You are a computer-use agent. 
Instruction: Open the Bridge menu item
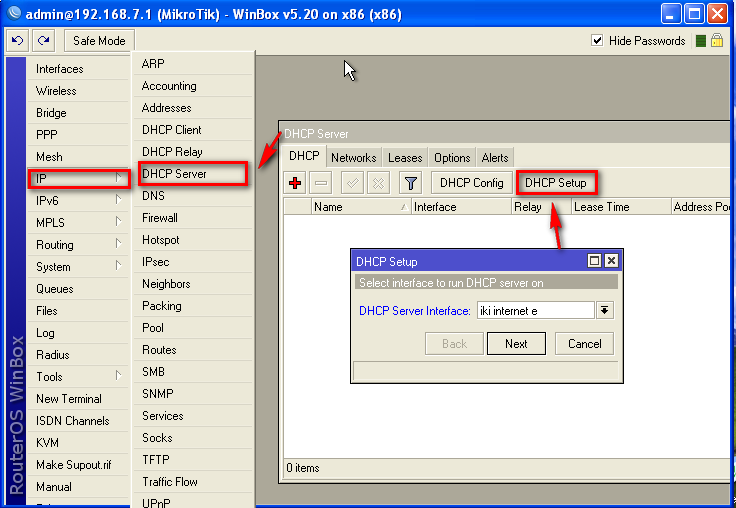pos(78,113)
